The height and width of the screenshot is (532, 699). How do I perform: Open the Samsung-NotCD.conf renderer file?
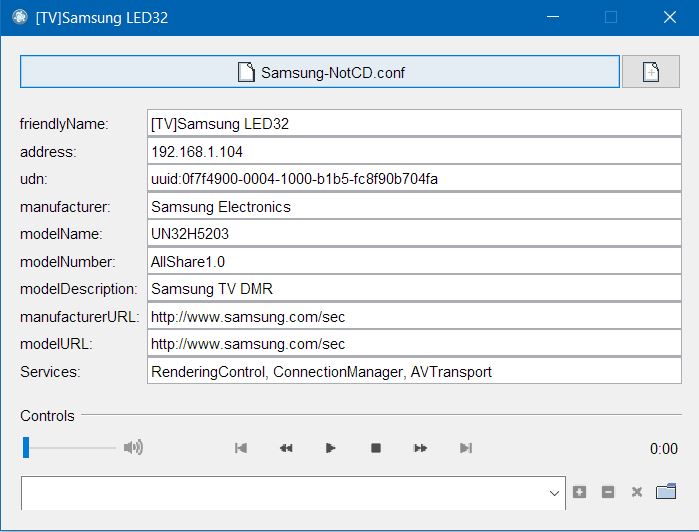[x=320, y=72]
